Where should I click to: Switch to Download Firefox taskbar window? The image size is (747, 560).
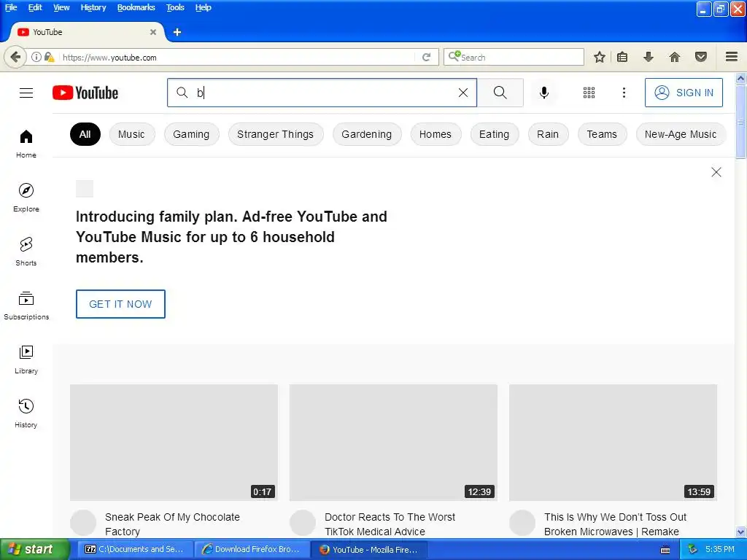(x=252, y=550)
